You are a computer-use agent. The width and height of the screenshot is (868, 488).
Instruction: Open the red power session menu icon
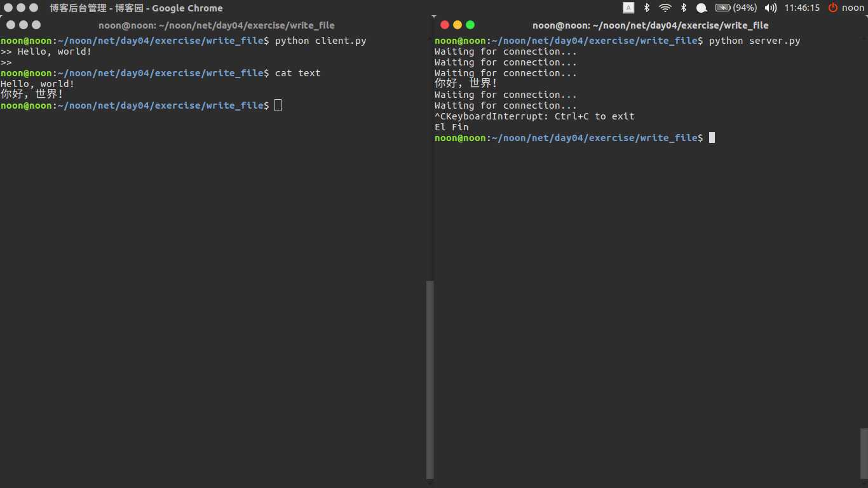tap(833, 8)
